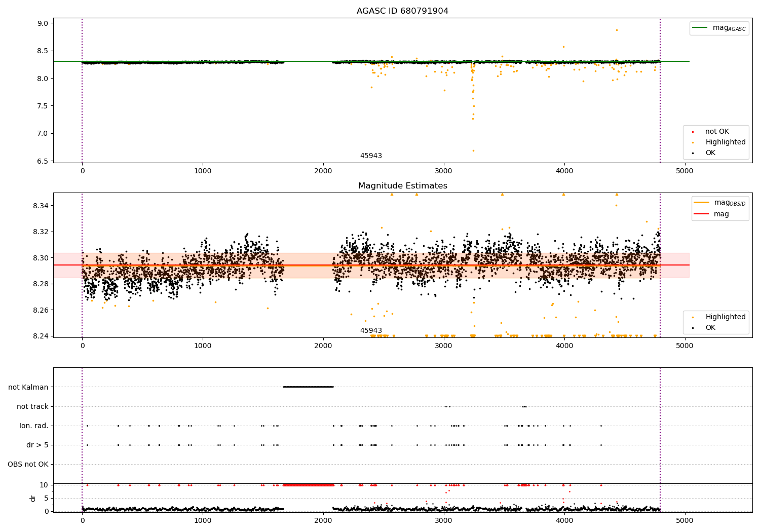This screenshot has width=760, height=532.
Task: Click the 'OBS not OK' row label
Action: (28, 465)
